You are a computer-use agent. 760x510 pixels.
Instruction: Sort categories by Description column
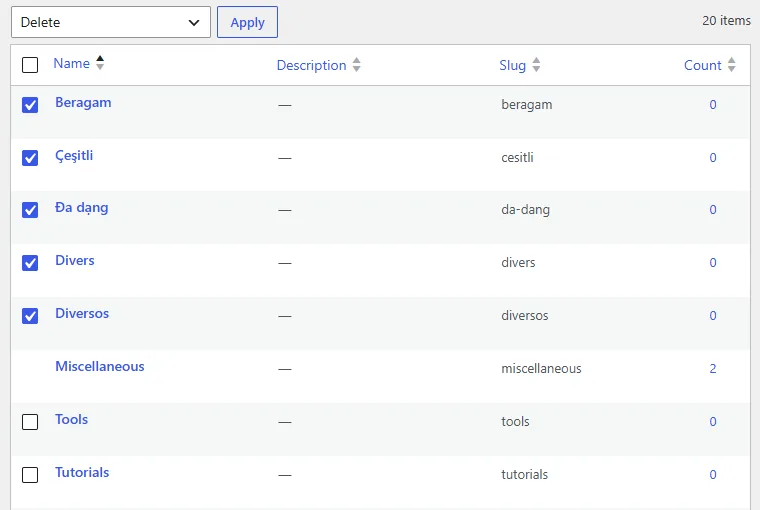tap(311, 65)
